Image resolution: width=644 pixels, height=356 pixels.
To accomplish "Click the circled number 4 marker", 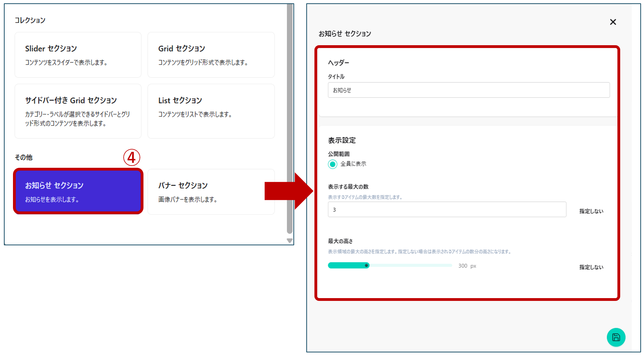I will pos(132,158).
